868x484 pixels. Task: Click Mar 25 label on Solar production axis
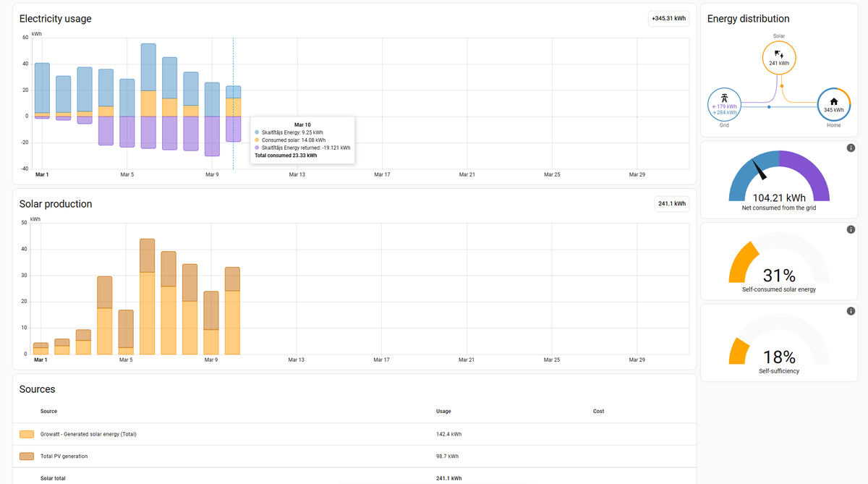tap(552, 360)
